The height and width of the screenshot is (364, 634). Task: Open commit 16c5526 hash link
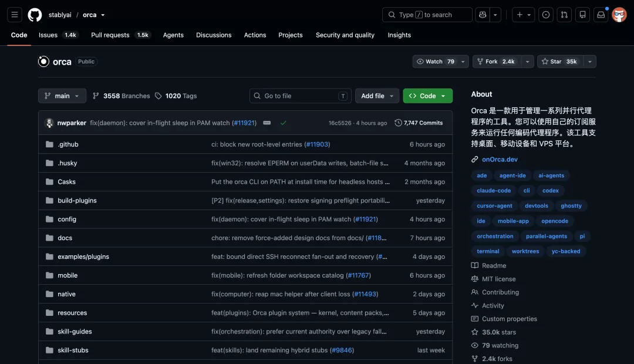(340, 123)
